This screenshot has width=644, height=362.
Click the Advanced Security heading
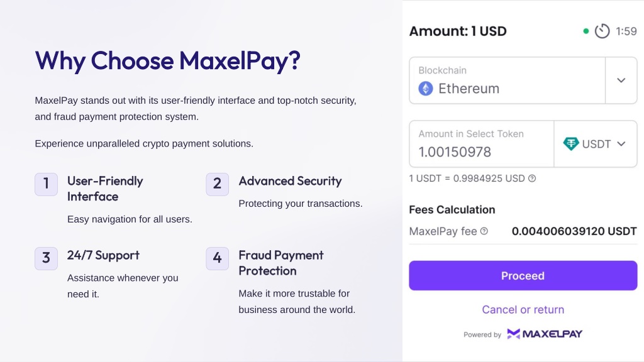[x=290, y=181]
